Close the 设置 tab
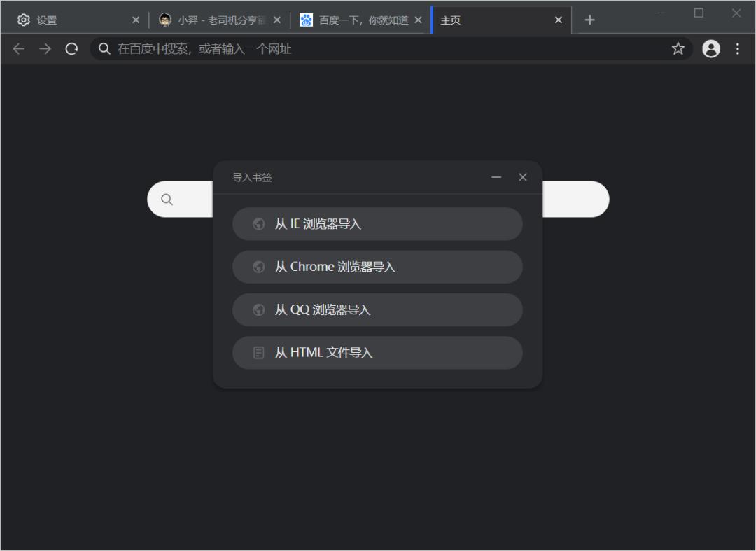The image size is (756, 551). point(136,20)
